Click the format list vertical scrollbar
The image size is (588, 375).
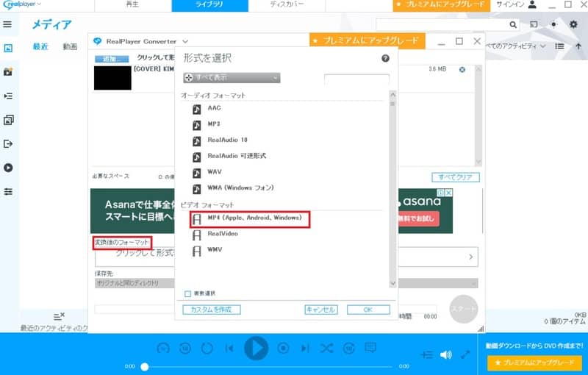[392, 189]
